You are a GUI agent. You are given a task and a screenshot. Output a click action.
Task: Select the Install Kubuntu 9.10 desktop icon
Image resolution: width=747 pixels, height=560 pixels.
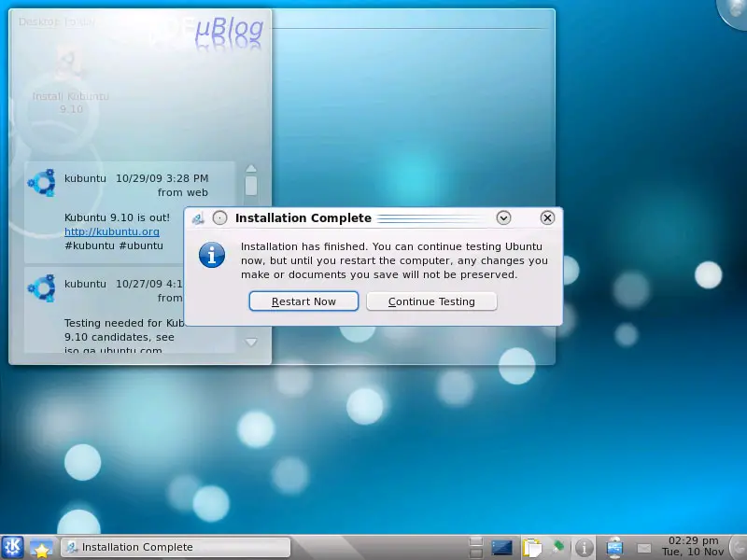pyautogui.click(x=71, y=81)
